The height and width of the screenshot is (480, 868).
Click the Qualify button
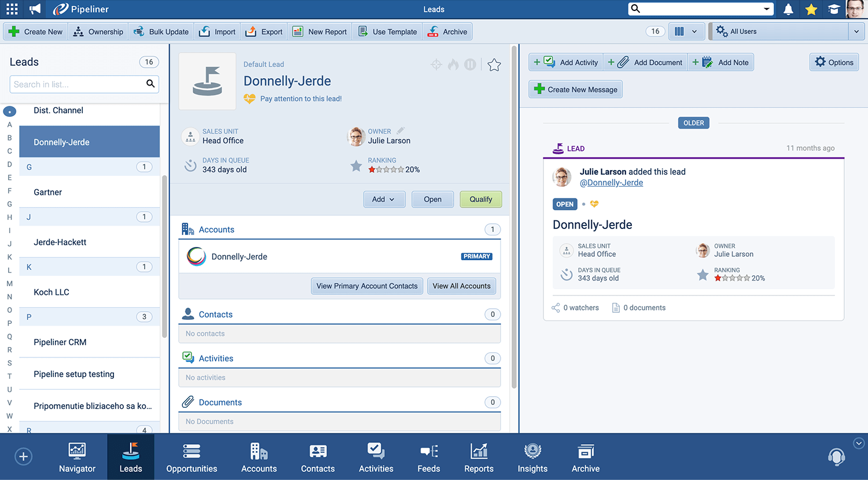tap(480, 200)
